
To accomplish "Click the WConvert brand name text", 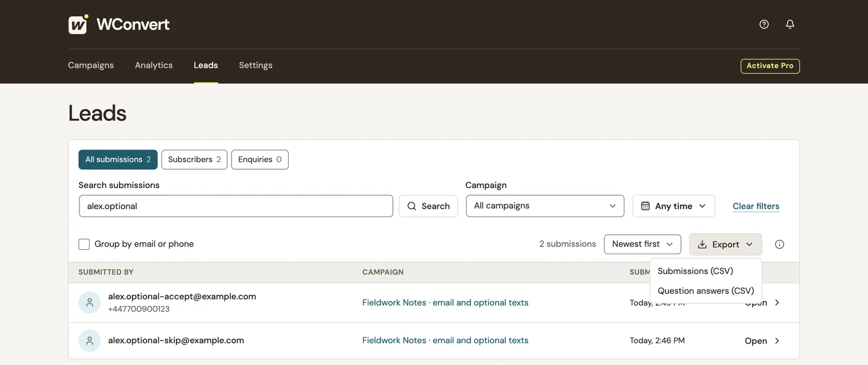I will coord(133,24).
